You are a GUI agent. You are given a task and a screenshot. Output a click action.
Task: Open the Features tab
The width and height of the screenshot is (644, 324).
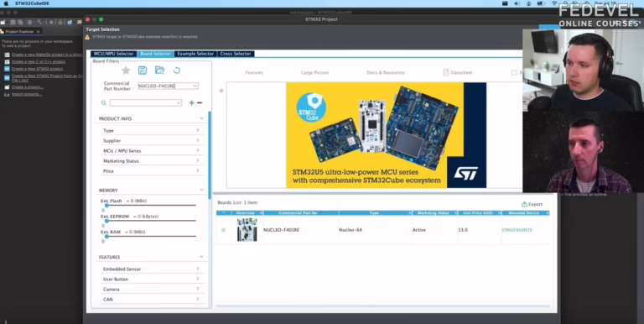[254, 72]
